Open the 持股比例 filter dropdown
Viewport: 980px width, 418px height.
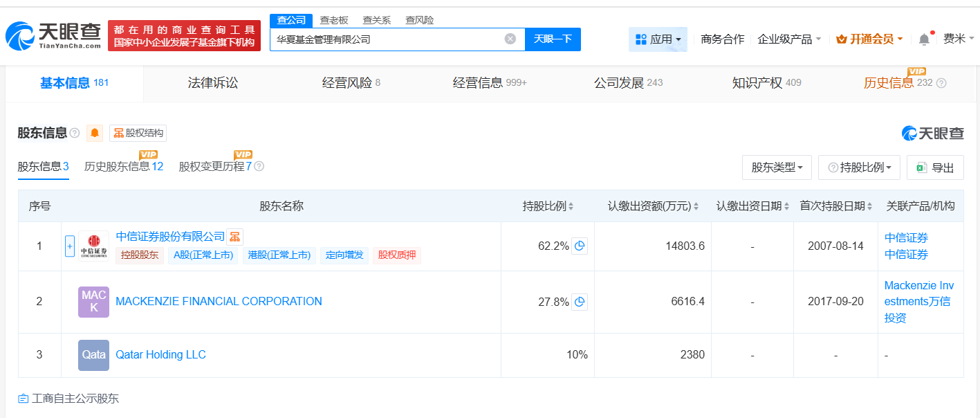(859, 167)
